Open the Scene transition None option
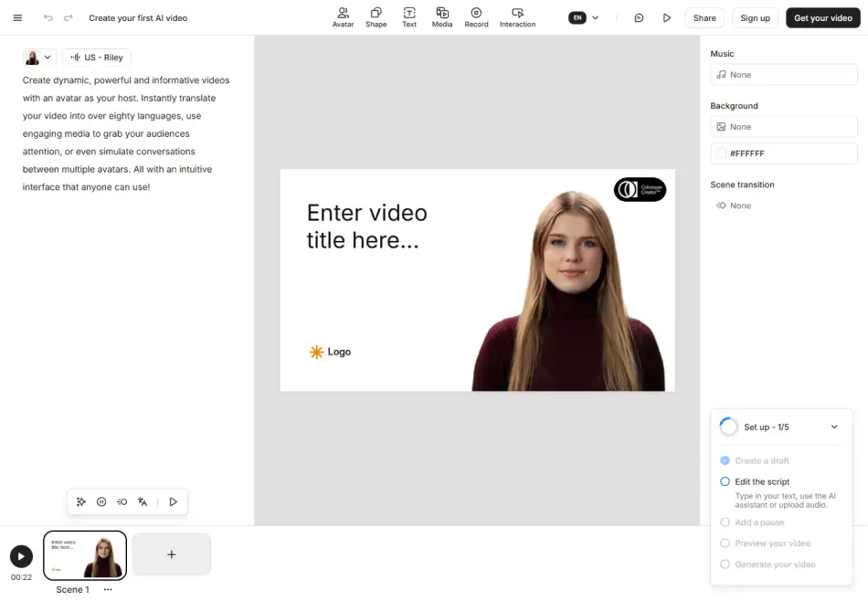Screen dimensions: 868x601 point(735,206)
